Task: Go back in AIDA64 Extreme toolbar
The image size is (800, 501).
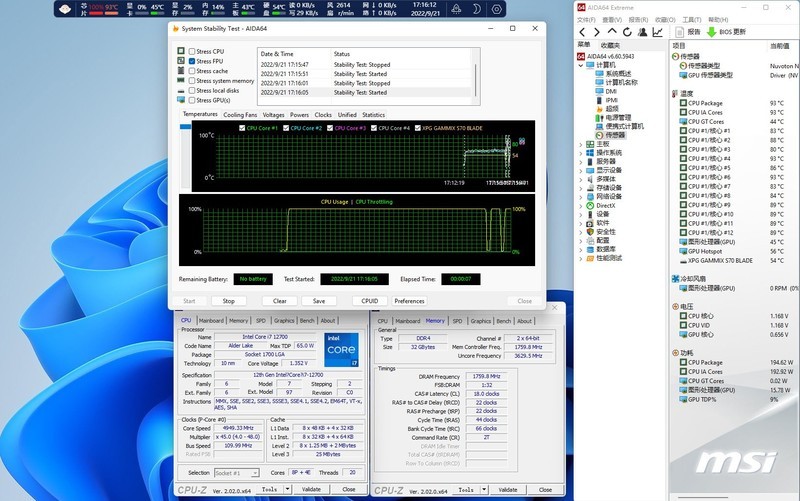Action: pos(582,32)
